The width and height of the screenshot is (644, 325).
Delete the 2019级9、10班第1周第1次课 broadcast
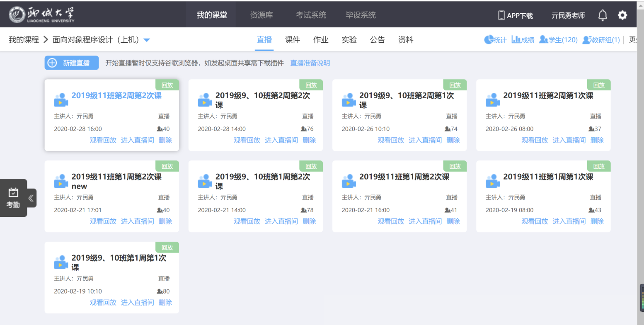tap(165, 303)
